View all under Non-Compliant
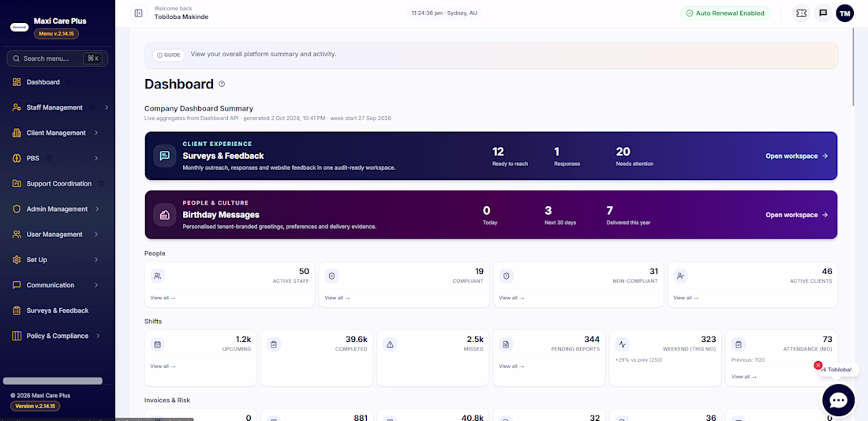This screenshot has width=868, height=421. [511, 298]
